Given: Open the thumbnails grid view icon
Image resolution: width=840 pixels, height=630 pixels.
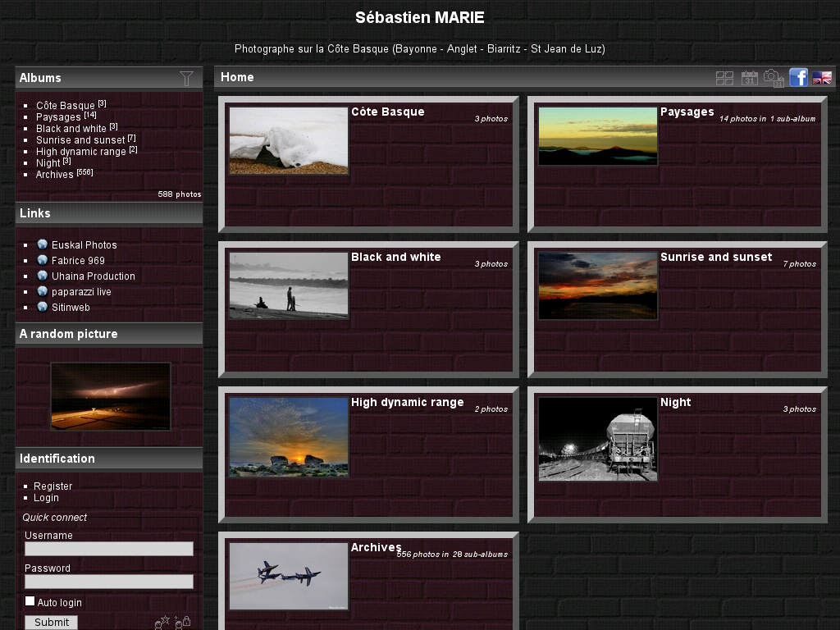Looking at the screenshot, I should (724, 78).
